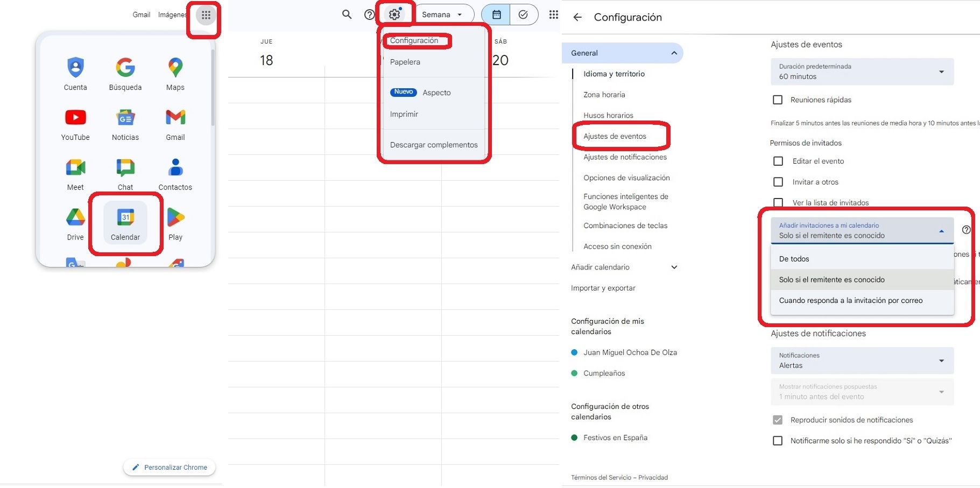Launch Google Meet

pos(75,167)
